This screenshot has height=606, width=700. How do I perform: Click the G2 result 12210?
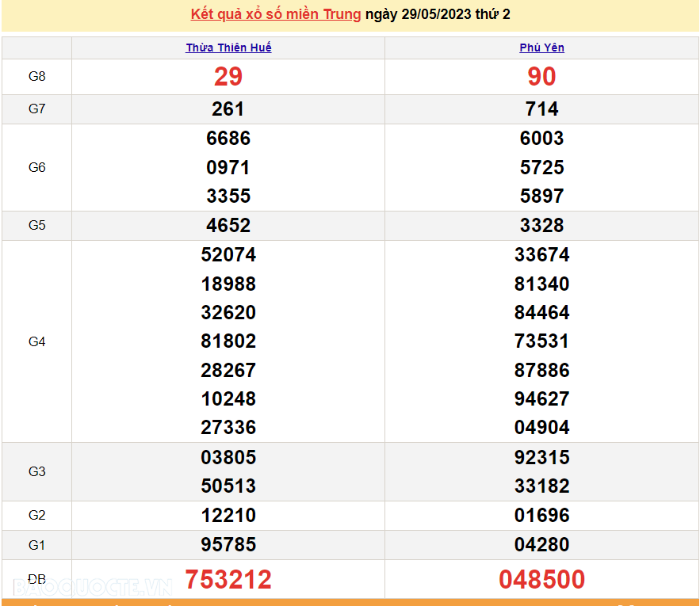click(228, 515)
